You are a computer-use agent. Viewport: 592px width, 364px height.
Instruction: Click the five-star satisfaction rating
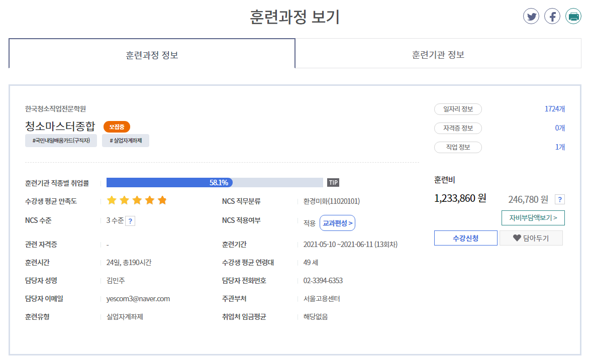137,200
